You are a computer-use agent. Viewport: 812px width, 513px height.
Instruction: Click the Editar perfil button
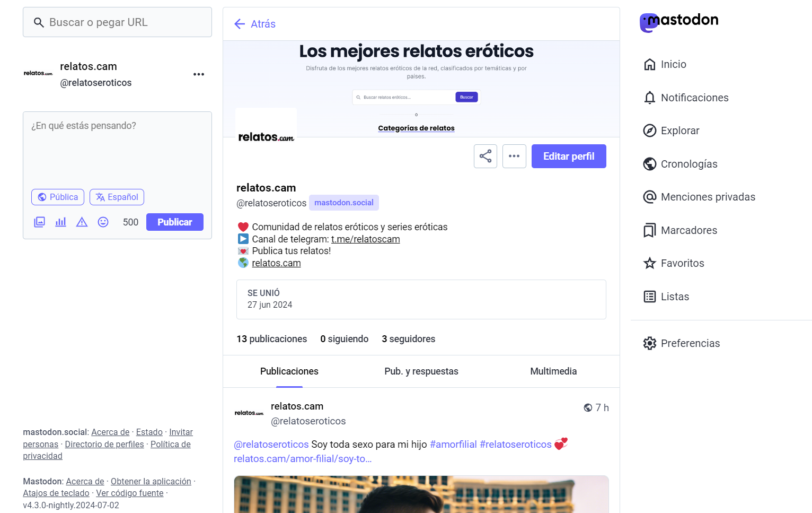tap(569, 156)
